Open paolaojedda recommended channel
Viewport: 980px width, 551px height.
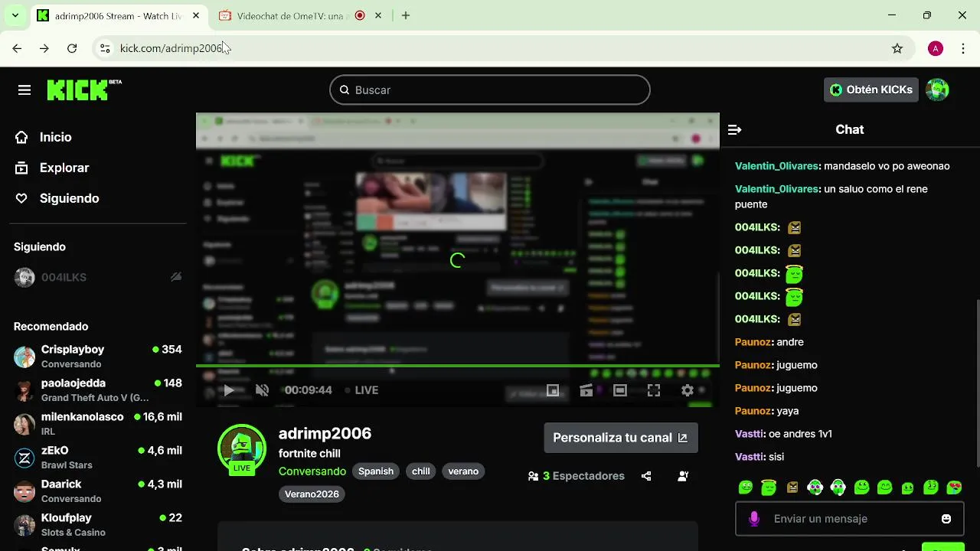[x=98, y=390]
